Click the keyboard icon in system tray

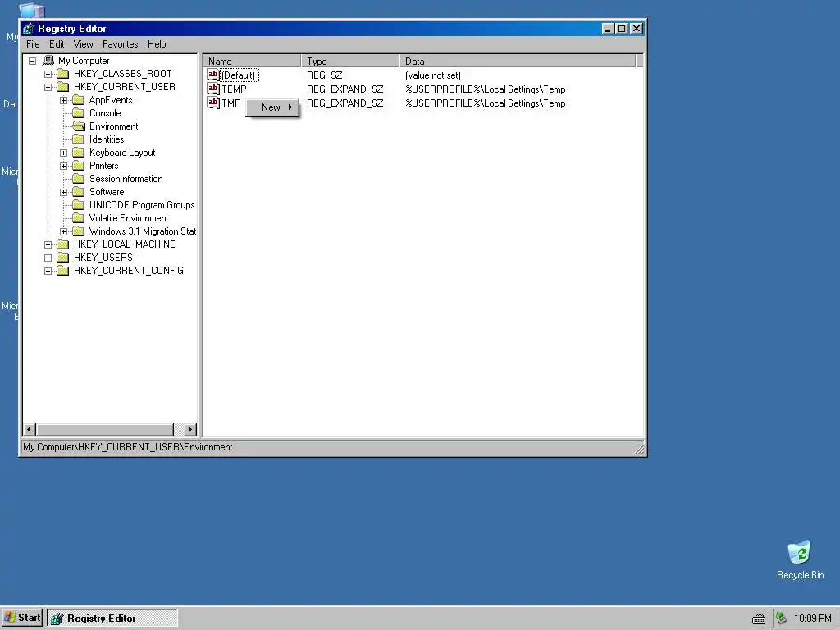click(759, 619)
